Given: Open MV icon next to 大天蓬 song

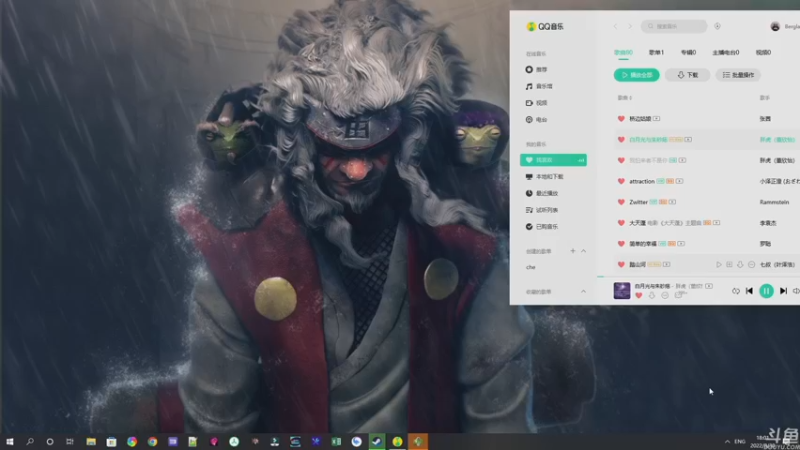Looking at the screenshot, I should (716, 223).
